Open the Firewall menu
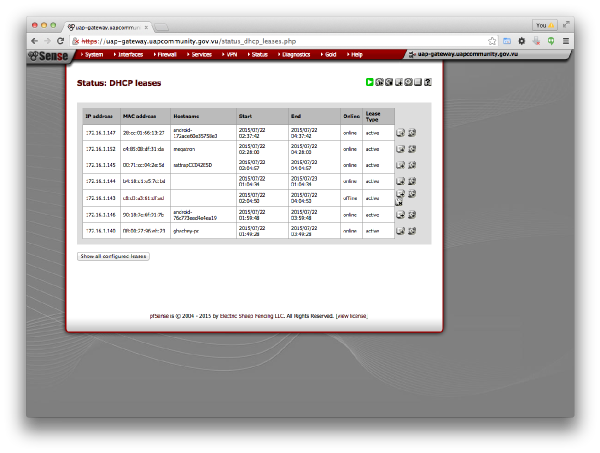 tap(165, 55)
